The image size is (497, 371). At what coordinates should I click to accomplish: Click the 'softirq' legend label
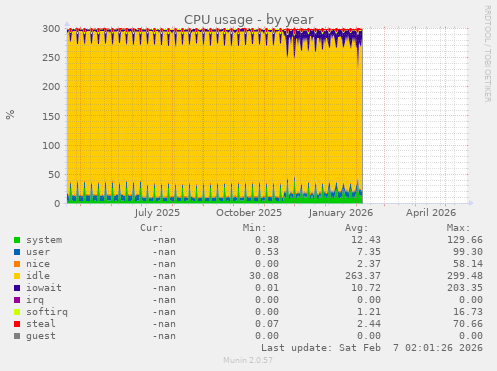(x=47, y=312)
